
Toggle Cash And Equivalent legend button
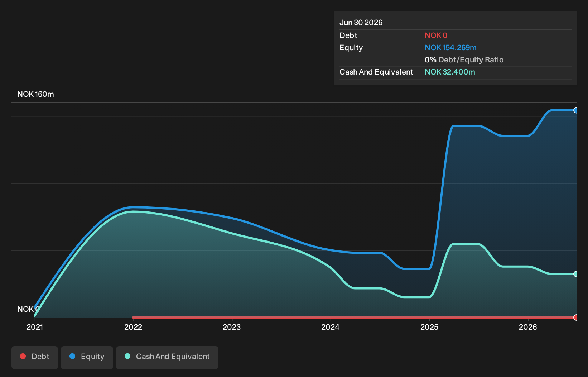point(167,357)
